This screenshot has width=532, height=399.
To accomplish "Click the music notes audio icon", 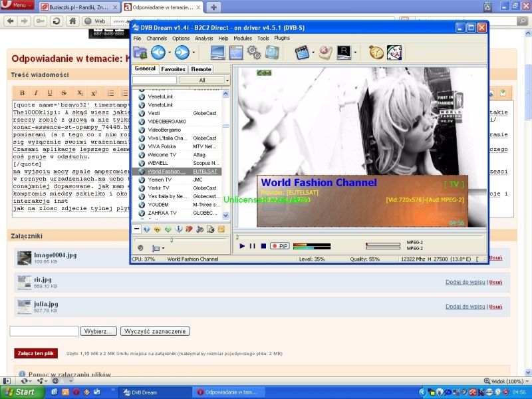I will 200,229.
